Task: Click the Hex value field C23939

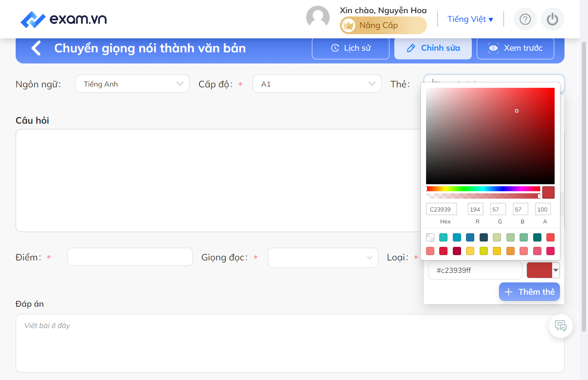Action: coord(441,209)
